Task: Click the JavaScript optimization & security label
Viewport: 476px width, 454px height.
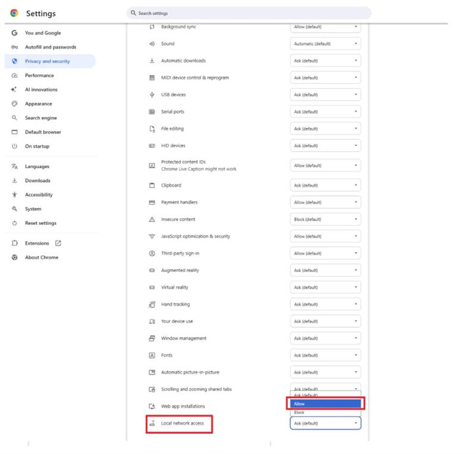Action: pyautogui.click(x=196, y=236)
